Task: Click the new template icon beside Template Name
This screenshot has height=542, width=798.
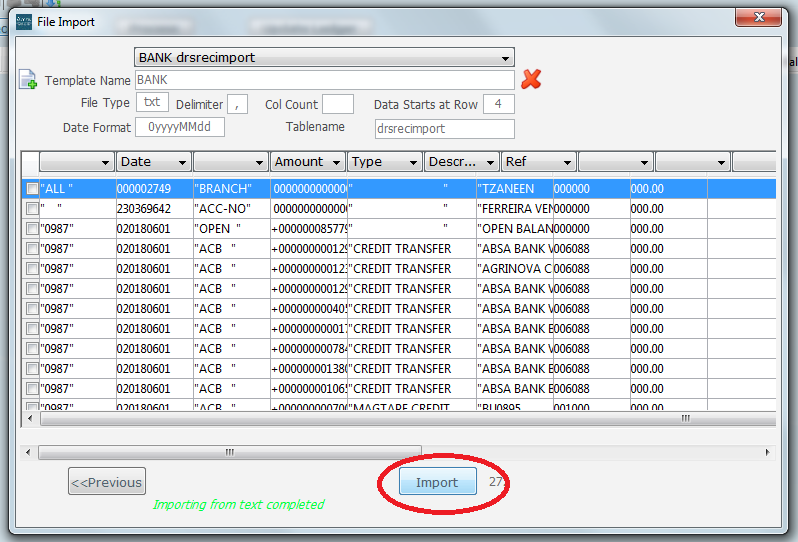Action: [28, 80]
